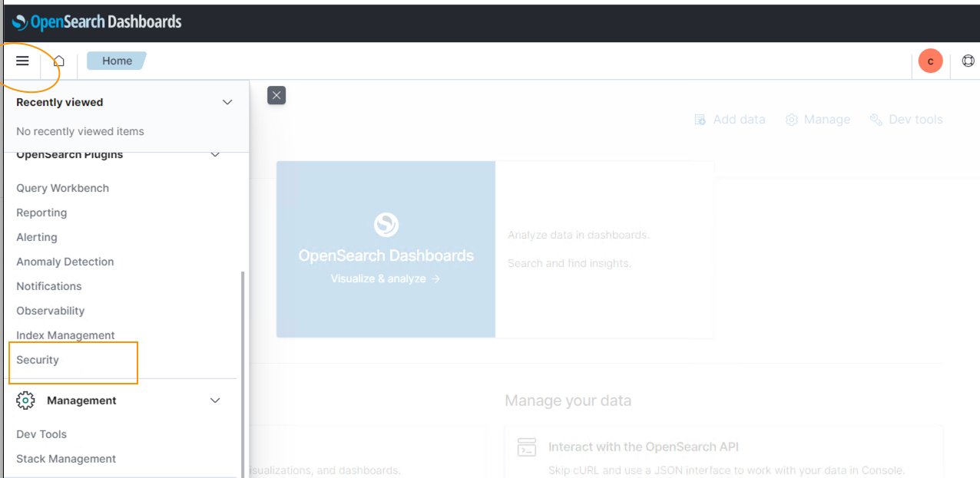
Task: Open the user avatar menu
Action: (x=930, y=61)
